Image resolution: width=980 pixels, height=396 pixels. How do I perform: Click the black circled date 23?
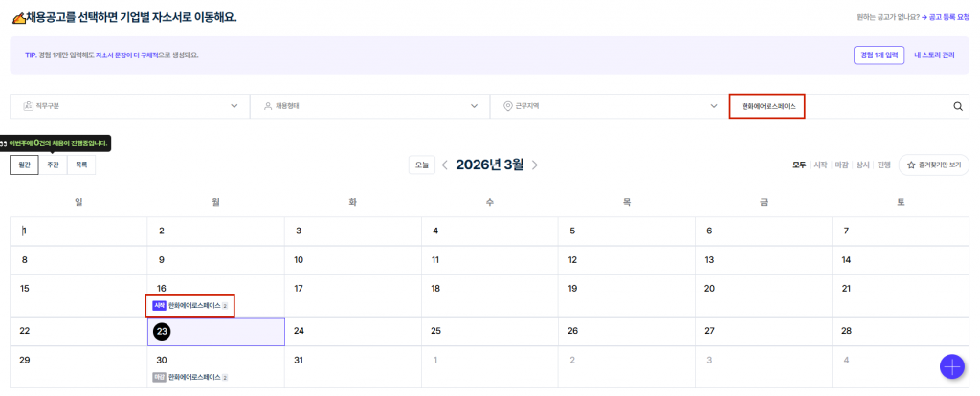[x=162, y=331]
